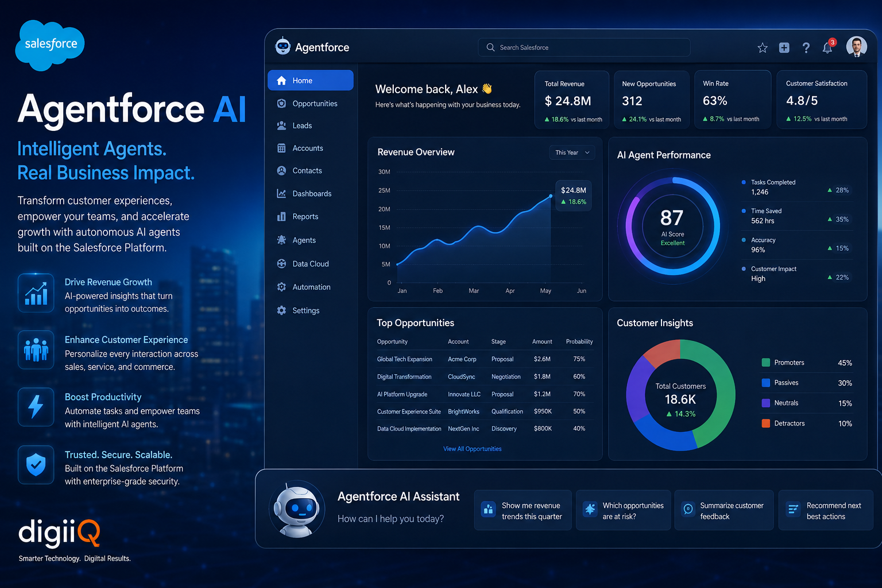This screenshot has height=588, width=882.
Task: Click the AI Assistant robot avatar
Action: (296, 509)
